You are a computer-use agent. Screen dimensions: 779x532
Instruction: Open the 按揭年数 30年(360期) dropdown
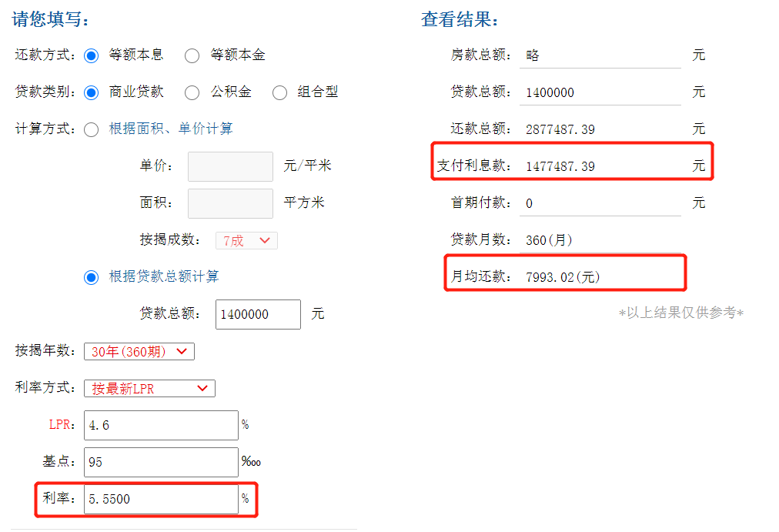pyautogui.click(x=139, y=351)
